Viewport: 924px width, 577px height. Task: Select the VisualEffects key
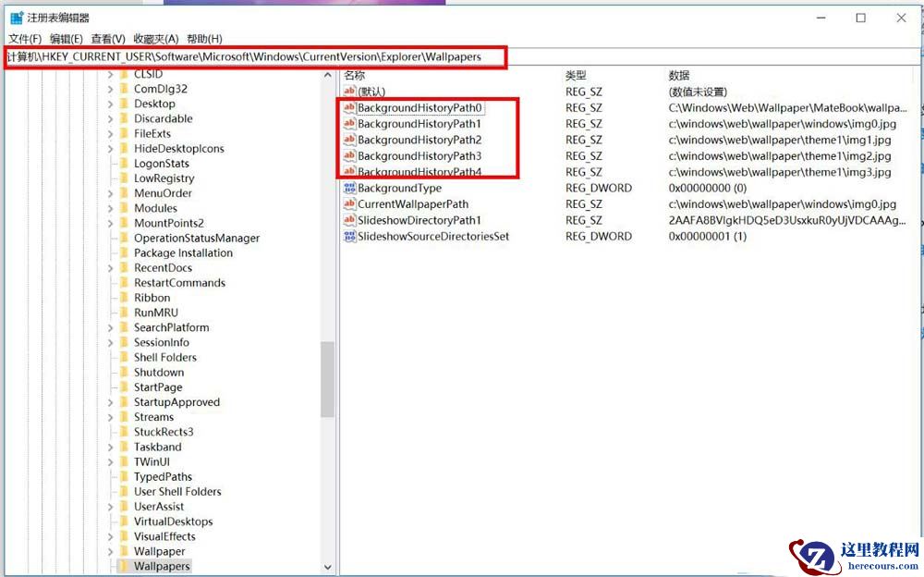click(x=164, y=536)
